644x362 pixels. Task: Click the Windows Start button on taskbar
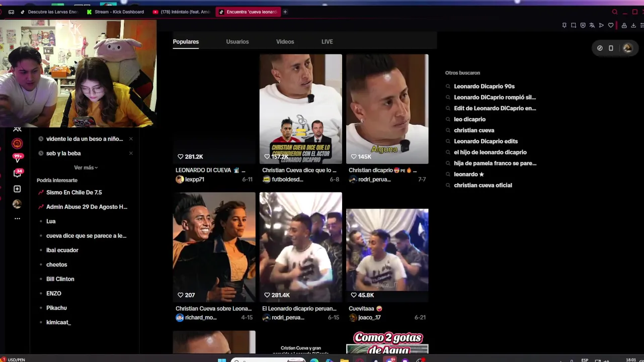(x=222, y=360)
